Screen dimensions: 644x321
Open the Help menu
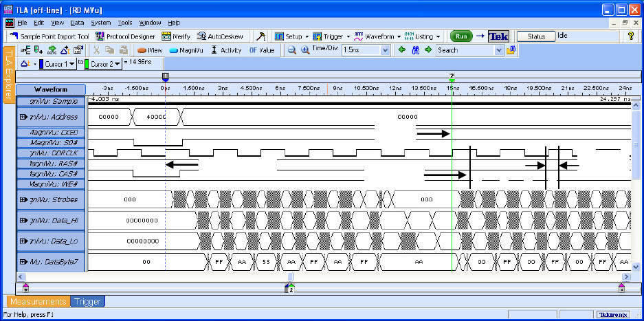click(174, 23)
